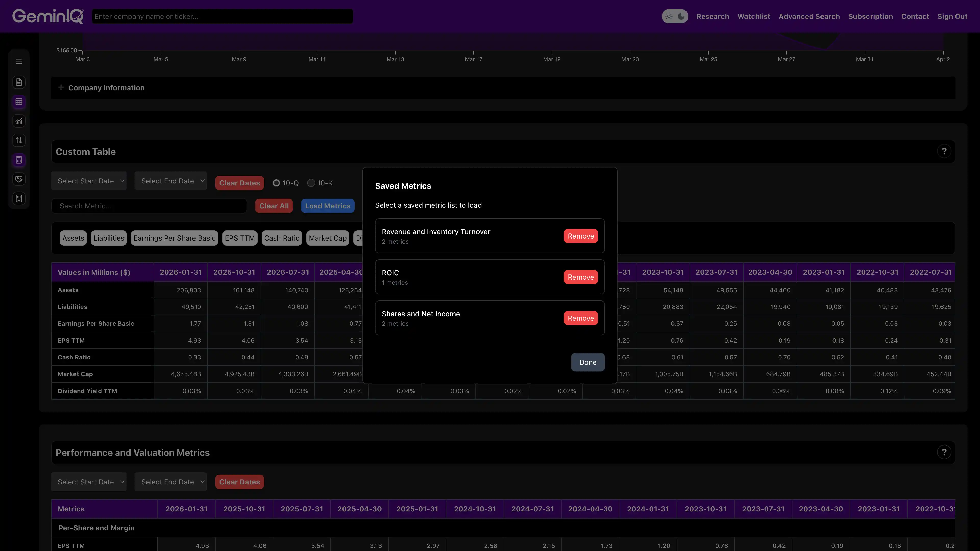Viewport: 980px width, 551px height.
Task: Click Done in Saved Metrics dialog
Action: pos(587,362)
